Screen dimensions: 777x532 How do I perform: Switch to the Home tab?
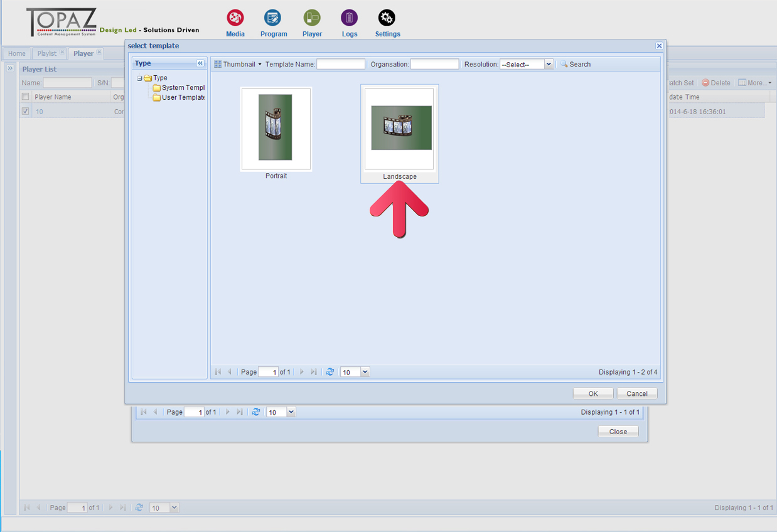[17, 53]
